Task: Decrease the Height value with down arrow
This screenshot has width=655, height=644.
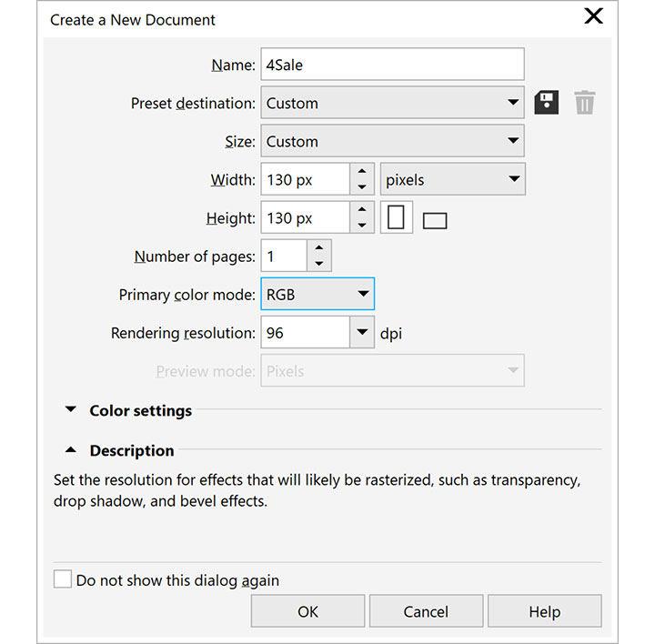Action: pyautogui.click(x=362, y=226)
